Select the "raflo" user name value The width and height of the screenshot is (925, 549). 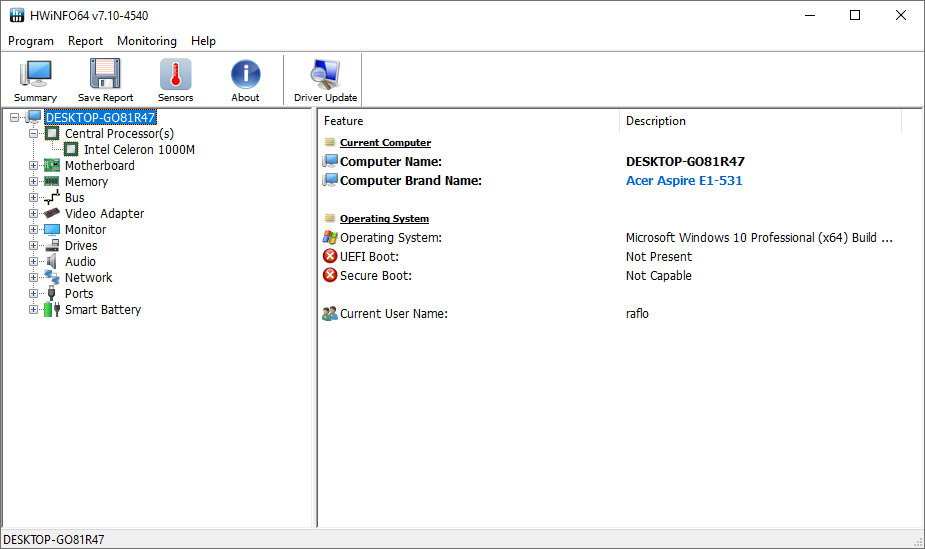(x=637, y=314)
